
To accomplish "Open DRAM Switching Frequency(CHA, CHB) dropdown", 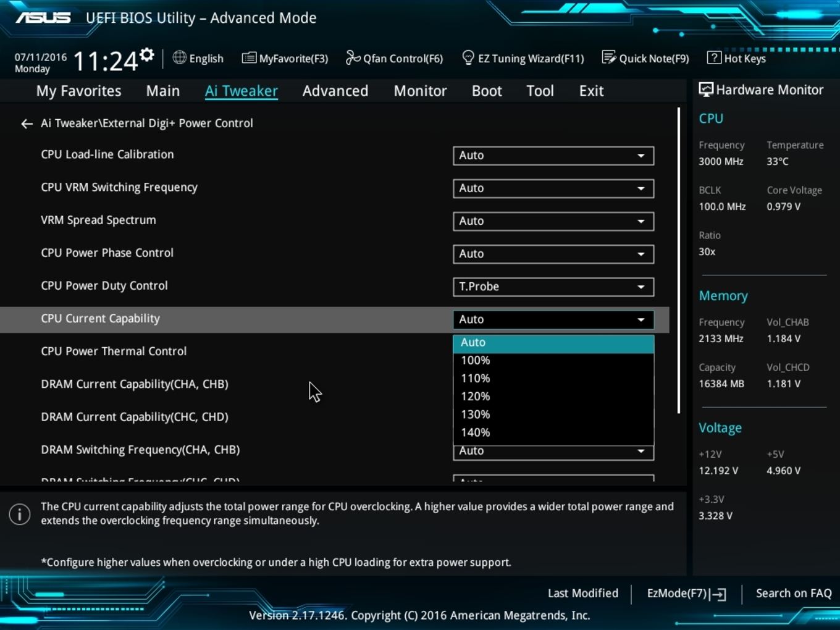I will click(553, 453).
